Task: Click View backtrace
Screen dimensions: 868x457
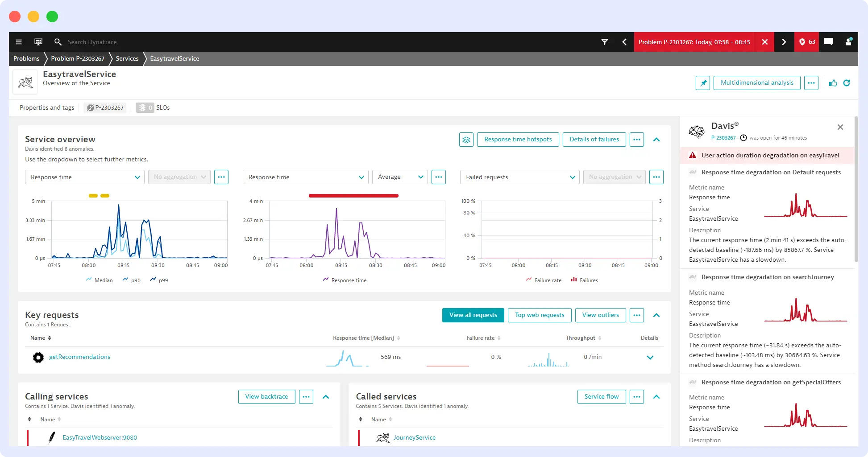Action: coord(267,397)
